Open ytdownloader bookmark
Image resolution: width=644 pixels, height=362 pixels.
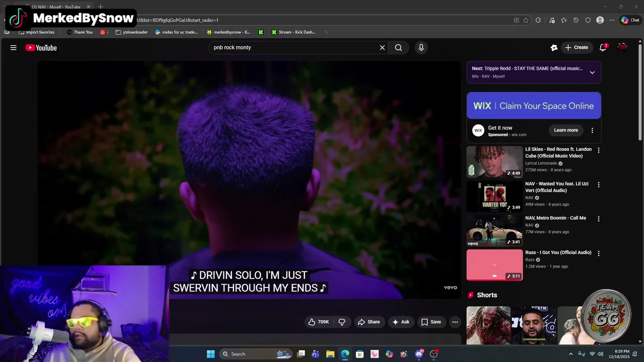point(132,32)
